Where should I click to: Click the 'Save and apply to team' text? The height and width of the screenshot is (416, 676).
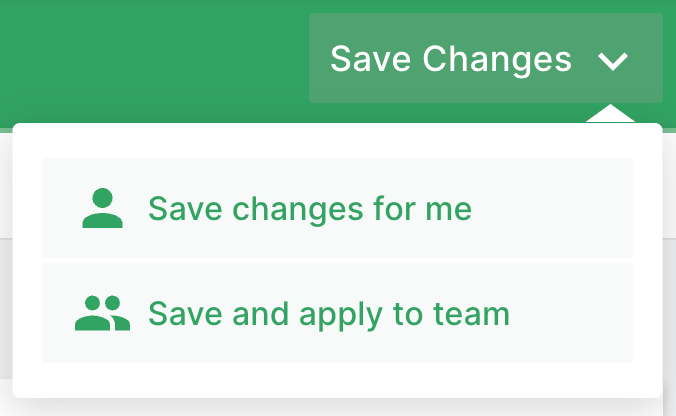[329, 314]
